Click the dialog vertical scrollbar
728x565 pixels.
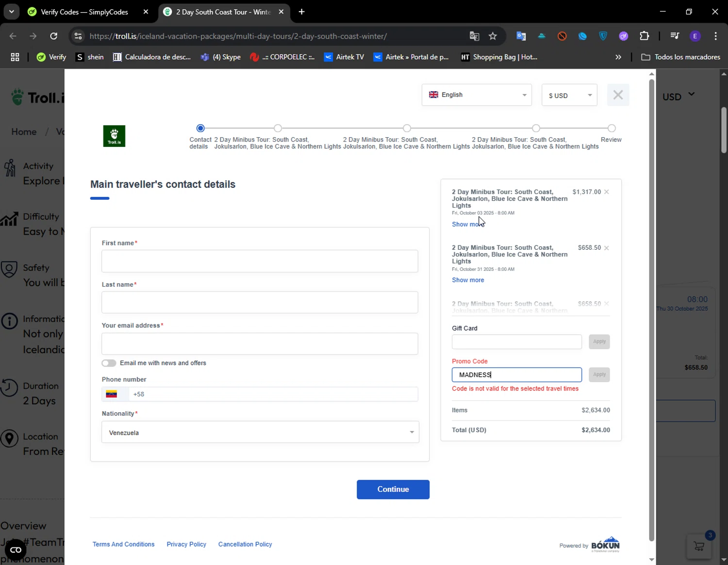point(651,310)
